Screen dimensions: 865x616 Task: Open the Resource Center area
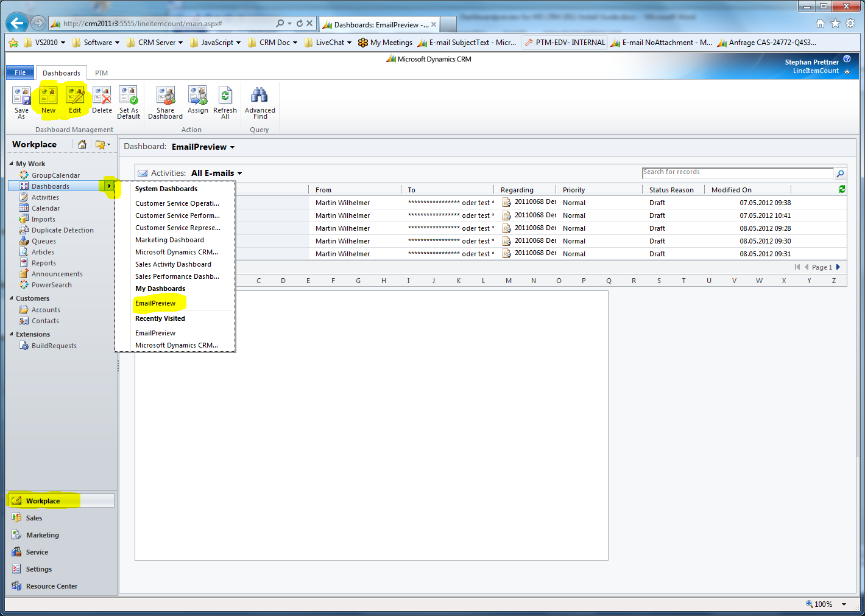click(x=51, y=586)
